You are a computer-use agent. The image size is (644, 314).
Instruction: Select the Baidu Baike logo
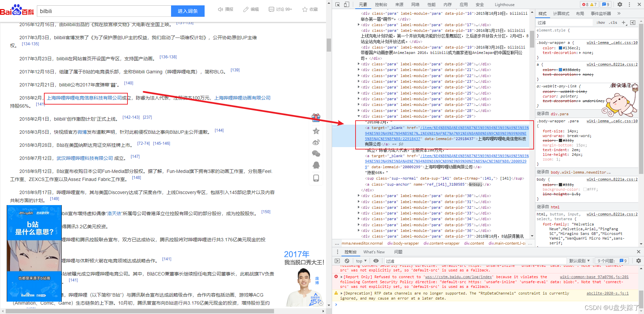coord(17,10)
